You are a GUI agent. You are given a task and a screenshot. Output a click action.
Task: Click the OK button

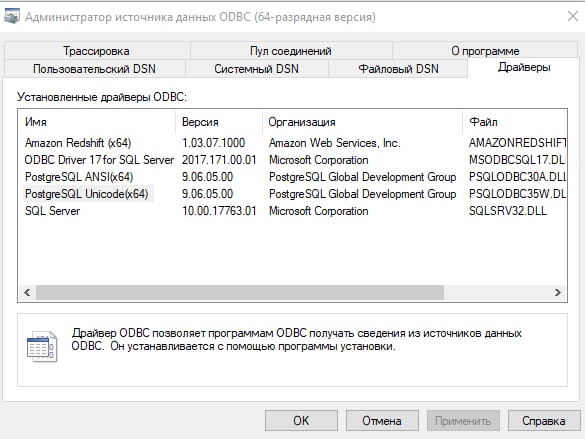301,421
